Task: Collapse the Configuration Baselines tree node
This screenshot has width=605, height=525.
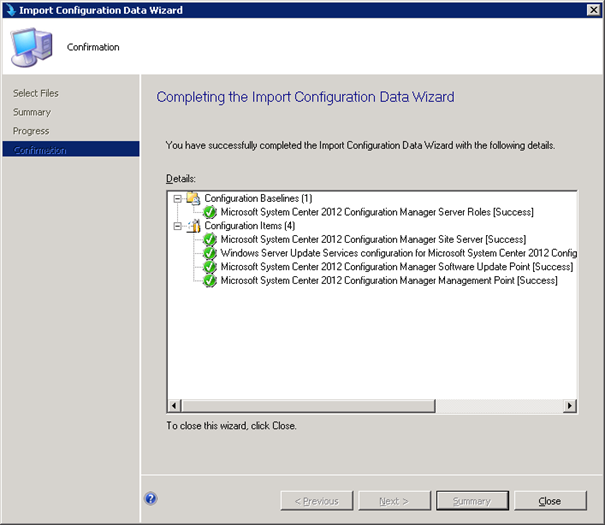Action: [x=177, y=199]
